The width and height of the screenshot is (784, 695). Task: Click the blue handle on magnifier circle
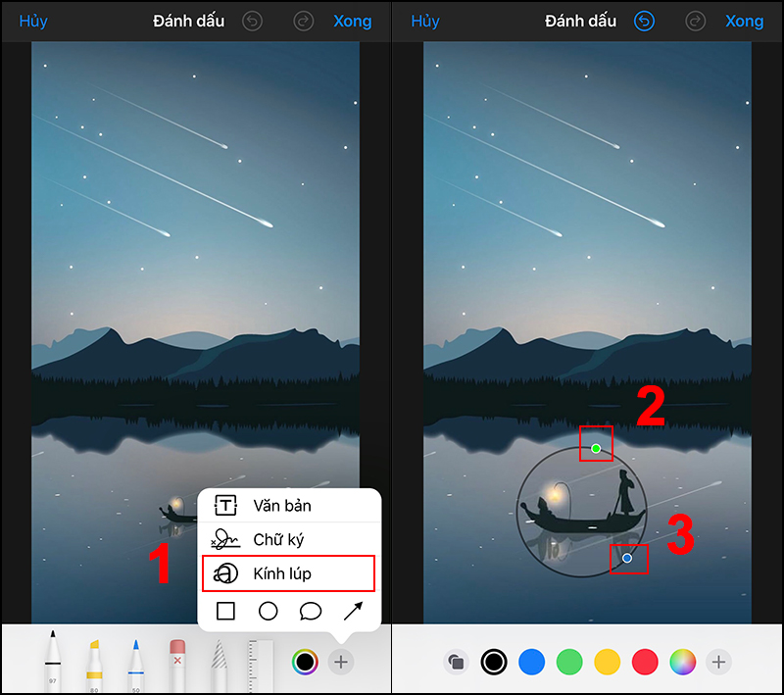627,558
